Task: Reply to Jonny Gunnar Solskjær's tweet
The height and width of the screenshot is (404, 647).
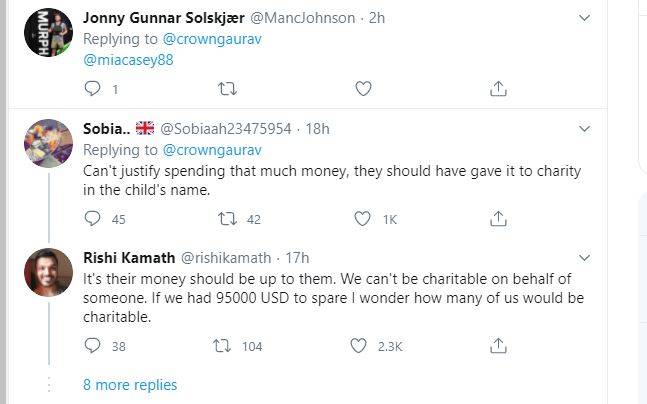Action: [x=92, y=89]
